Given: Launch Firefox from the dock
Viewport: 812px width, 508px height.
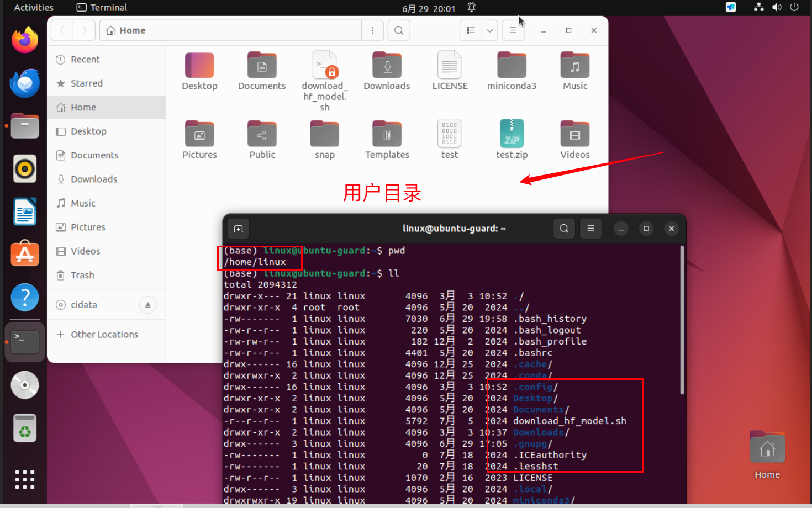Looking at the screenshot, I should coord(25,40).
